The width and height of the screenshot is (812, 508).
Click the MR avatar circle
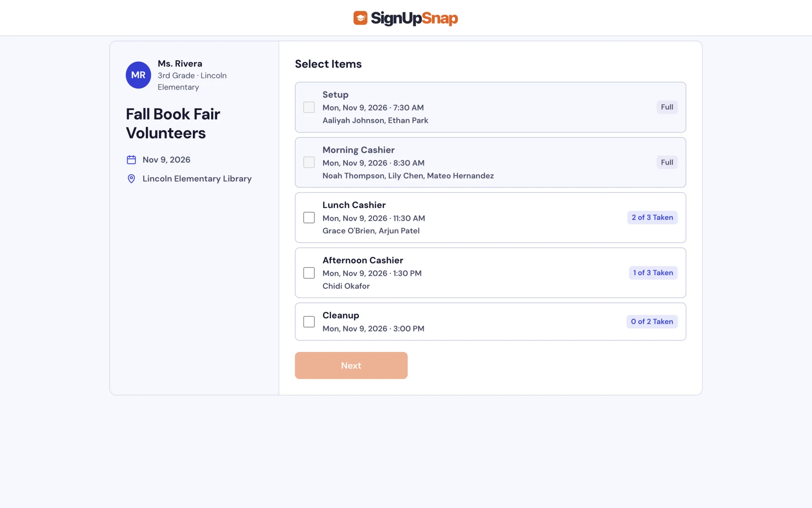(x=138, y=75)
